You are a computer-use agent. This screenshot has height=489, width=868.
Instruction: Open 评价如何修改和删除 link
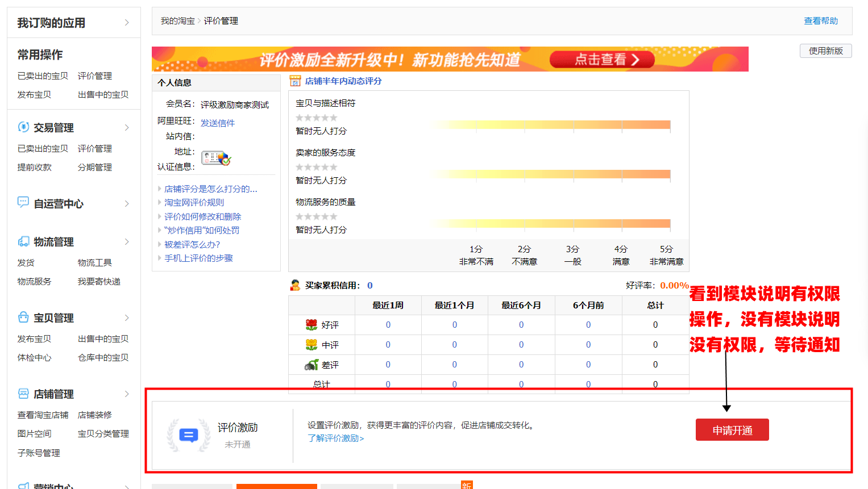(x=203, y=216)
